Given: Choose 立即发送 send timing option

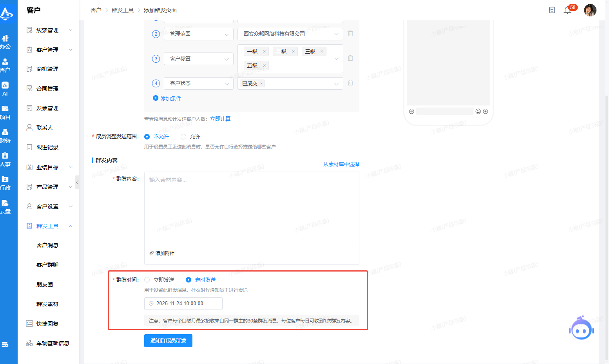Looking at the screenshot, I should [147, 280].
